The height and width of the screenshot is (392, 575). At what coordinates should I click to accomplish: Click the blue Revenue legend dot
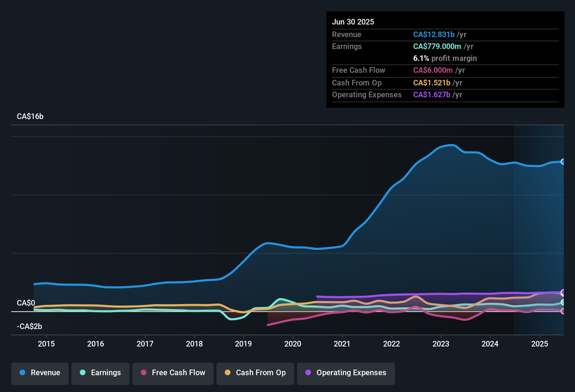click(22, 373)
